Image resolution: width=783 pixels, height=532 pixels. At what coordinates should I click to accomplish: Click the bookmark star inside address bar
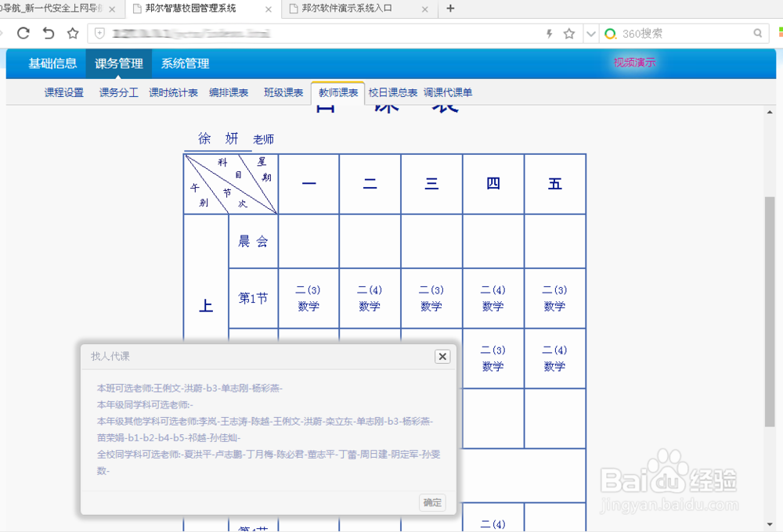click(568, 34)
